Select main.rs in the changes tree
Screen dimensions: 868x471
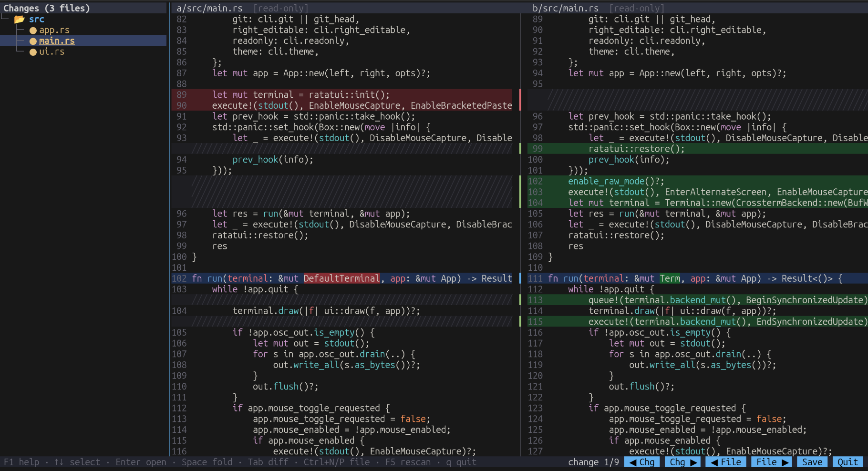point(57,41)
